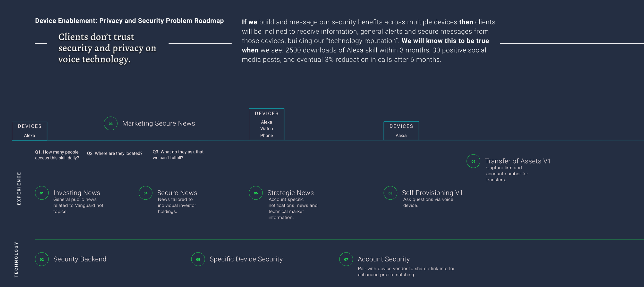Click the Strategic News milestone title
The height and width of the screenshot is (287, 644).
click(x=291, y=193)
